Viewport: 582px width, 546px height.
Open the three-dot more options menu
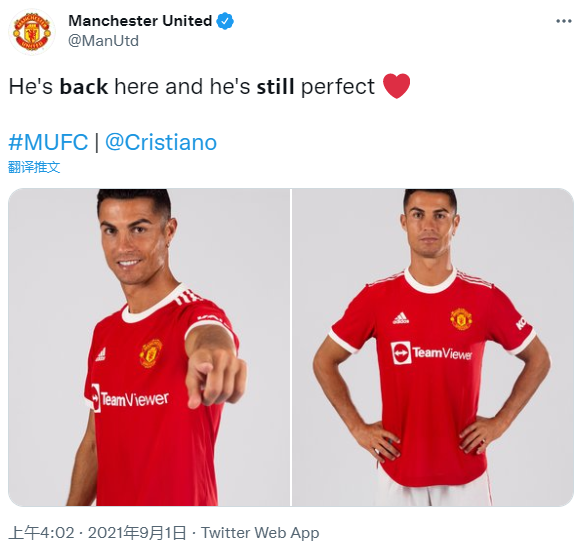(563, 21)
